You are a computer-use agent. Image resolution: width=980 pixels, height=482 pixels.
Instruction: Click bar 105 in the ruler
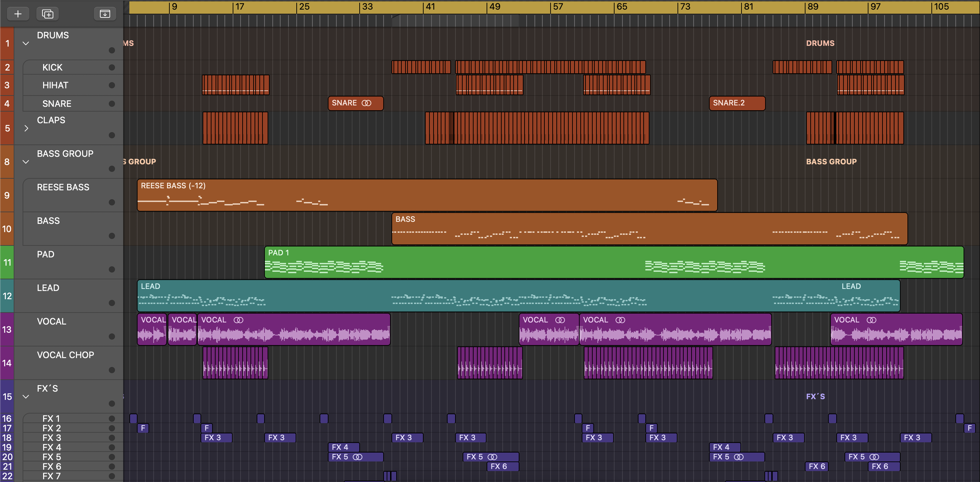[941, 7]
